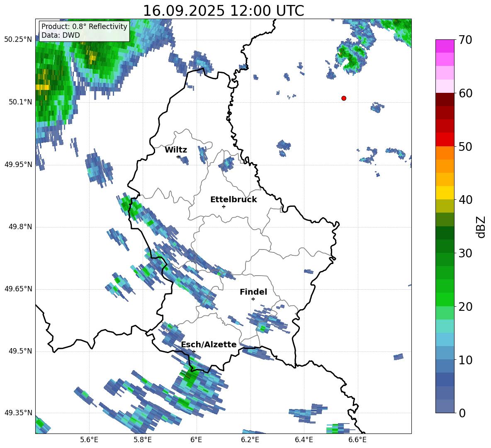Click the 5.6°E longitude label
Screen dimensions: 491x448
point(89,440)
